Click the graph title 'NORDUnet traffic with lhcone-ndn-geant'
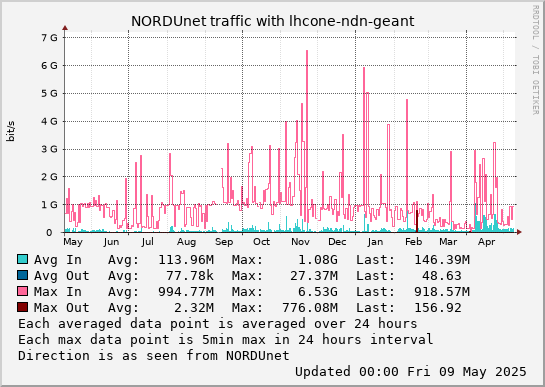 click(x=272, y=21)
